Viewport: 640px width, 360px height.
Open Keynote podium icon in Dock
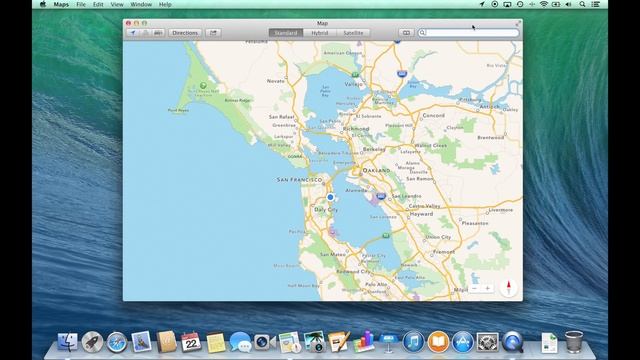pos(388,343)
